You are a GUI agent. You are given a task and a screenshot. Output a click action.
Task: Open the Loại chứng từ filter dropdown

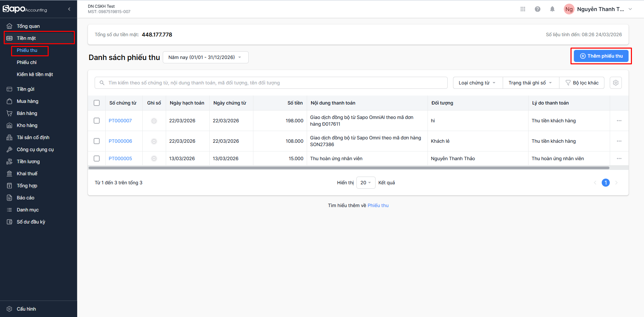[477, 83]
